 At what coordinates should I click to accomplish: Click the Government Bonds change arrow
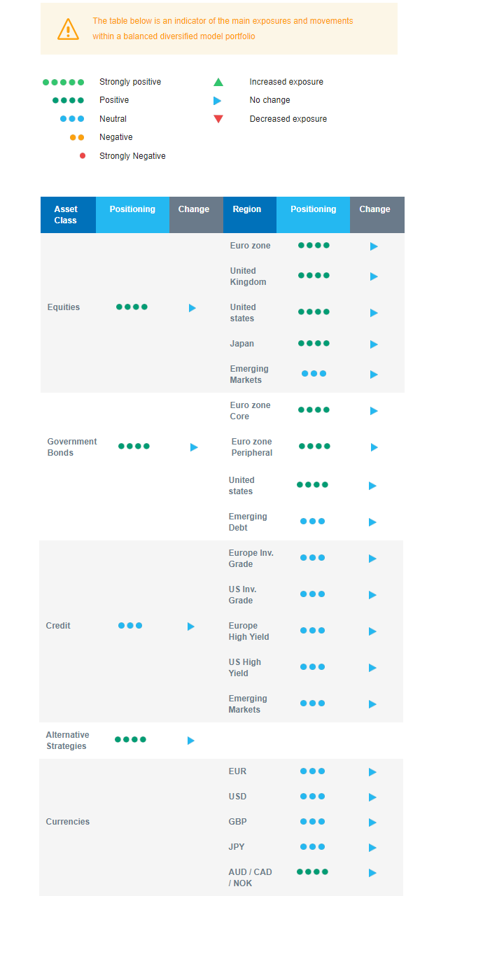[194, 447]
